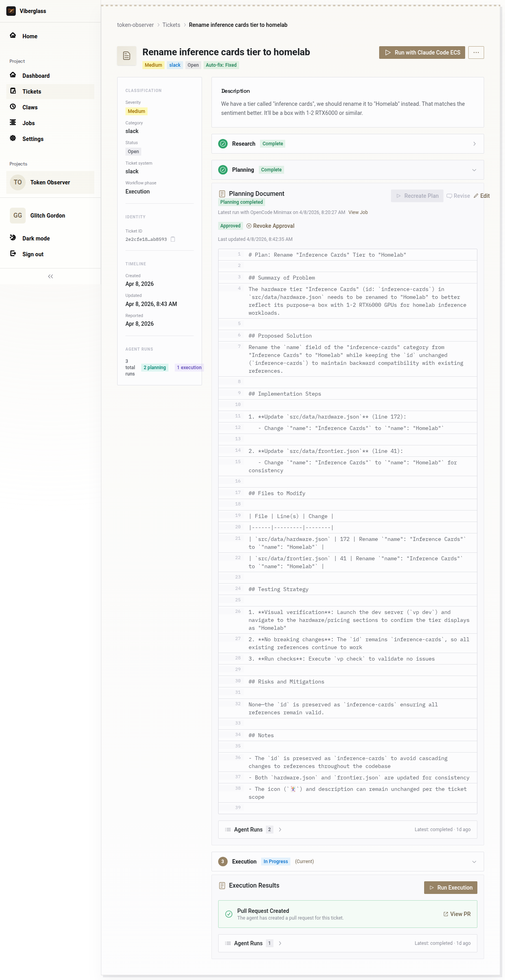
Task: Click the Claws clock icon in sidebar
Action: (x=13, y=107)
